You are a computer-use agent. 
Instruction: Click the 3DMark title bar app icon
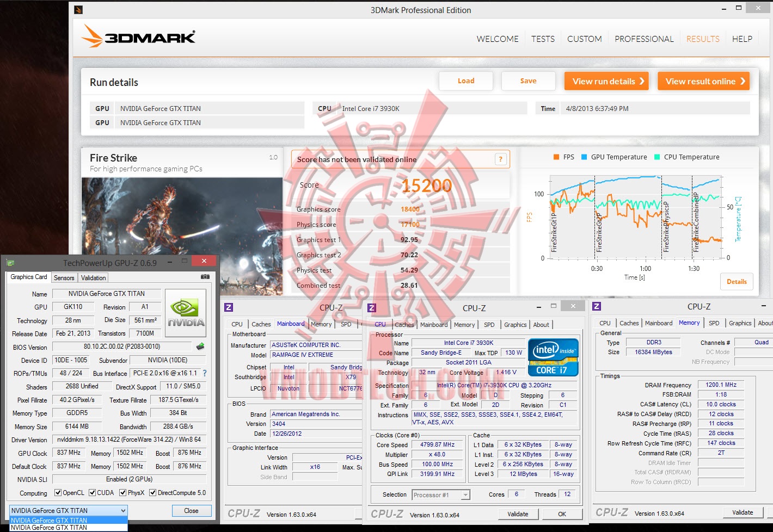point(78,9)
